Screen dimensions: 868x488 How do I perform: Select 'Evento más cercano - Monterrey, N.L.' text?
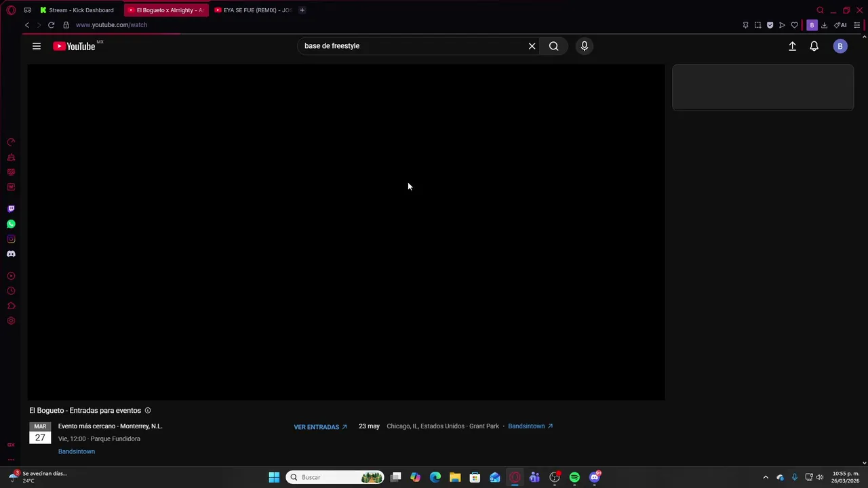coord(110,426)
